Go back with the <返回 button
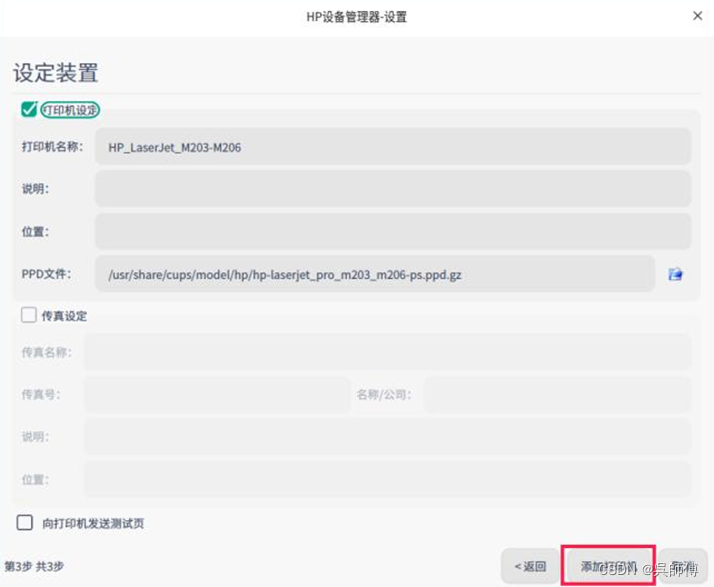 (530, 566)
